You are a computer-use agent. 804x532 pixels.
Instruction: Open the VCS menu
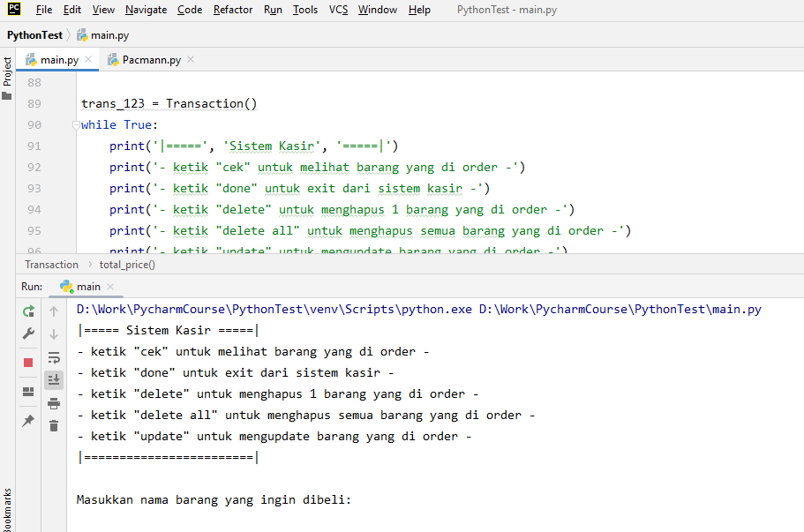pos(338,10)
